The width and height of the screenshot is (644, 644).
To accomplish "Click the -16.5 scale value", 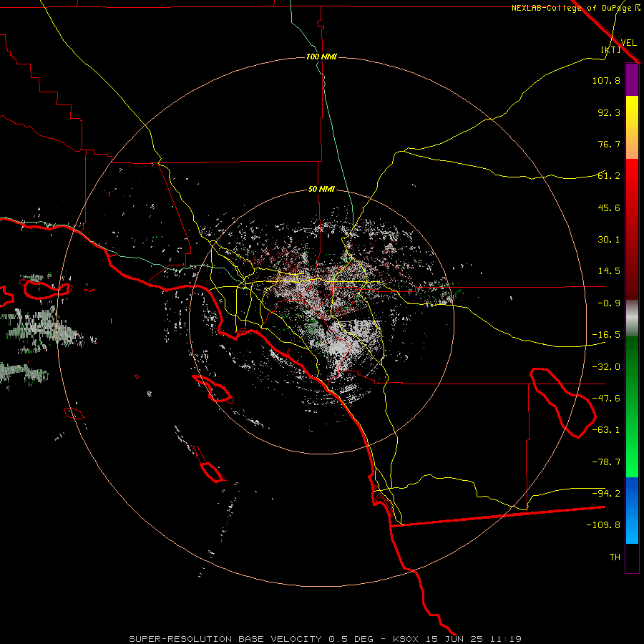I will (606, 335).
